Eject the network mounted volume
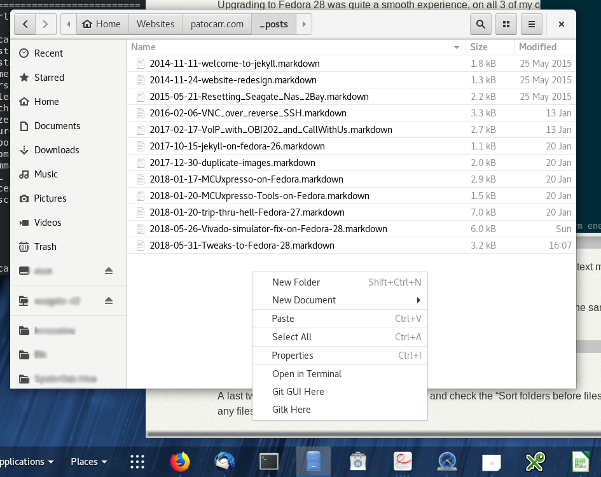Screen dimensions: 601x477 108,301
